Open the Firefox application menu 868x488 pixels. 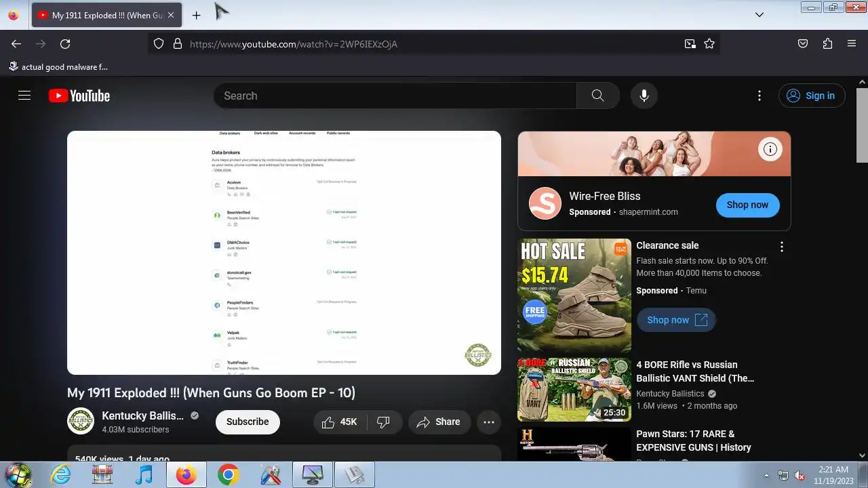click(x=852, y=44)
